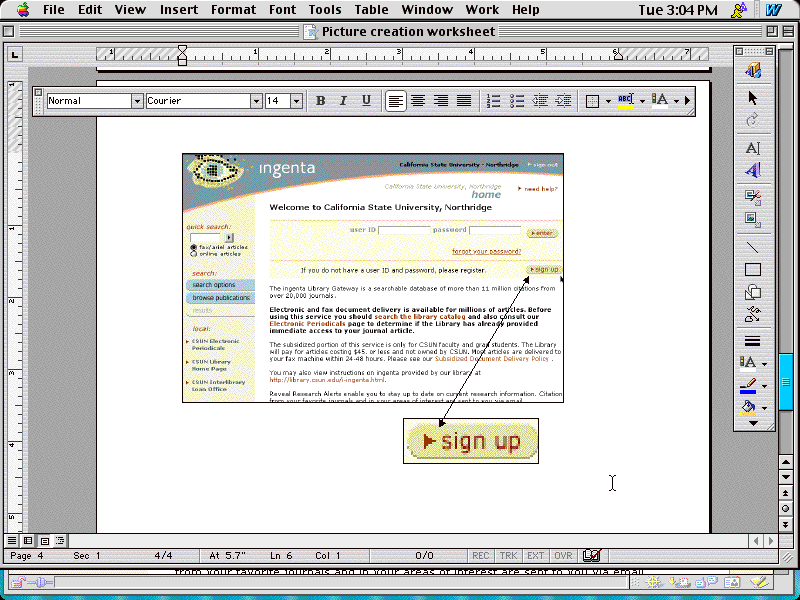Switch to Outline view
The image size is (800, 600).
coord(60,540)
